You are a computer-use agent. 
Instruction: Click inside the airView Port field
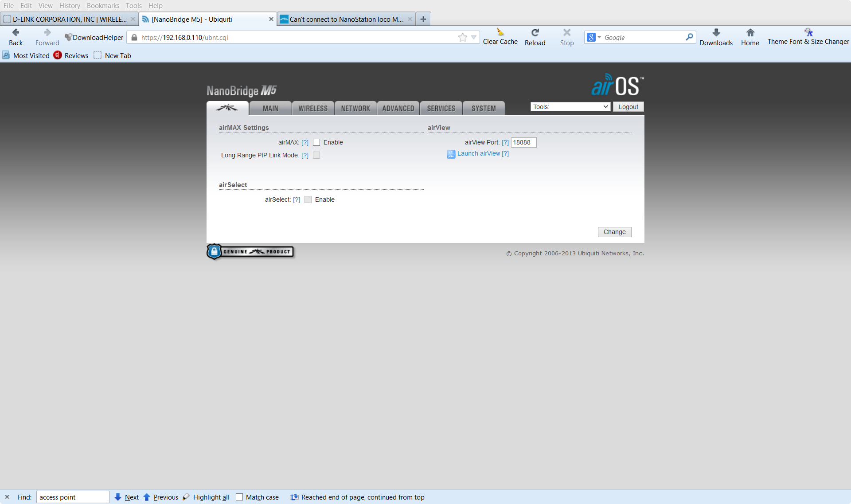[x=523, y=142]
